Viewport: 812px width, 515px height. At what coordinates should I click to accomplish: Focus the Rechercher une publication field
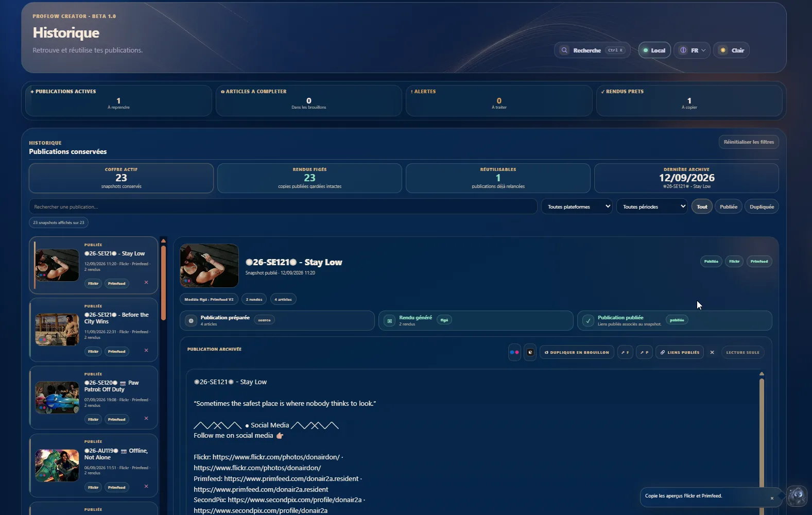pos(283,207)
